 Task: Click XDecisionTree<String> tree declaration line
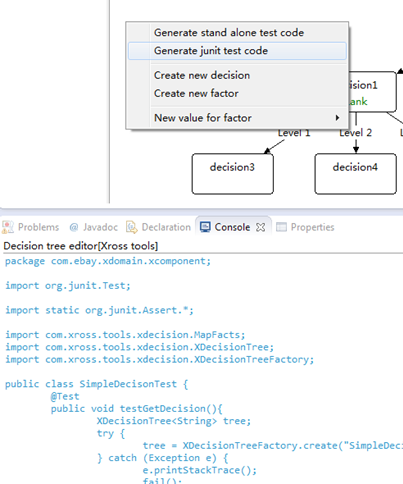click(174, 421)
